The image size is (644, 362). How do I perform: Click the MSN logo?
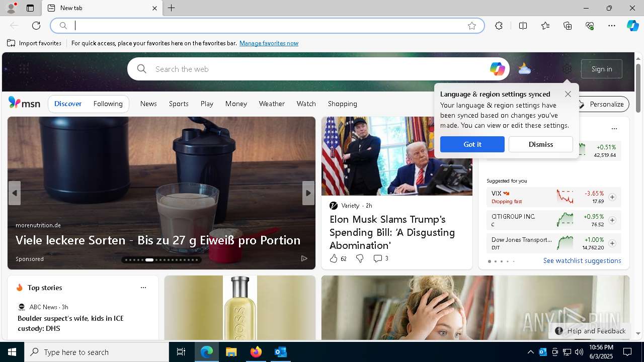[x=24, y=103]
